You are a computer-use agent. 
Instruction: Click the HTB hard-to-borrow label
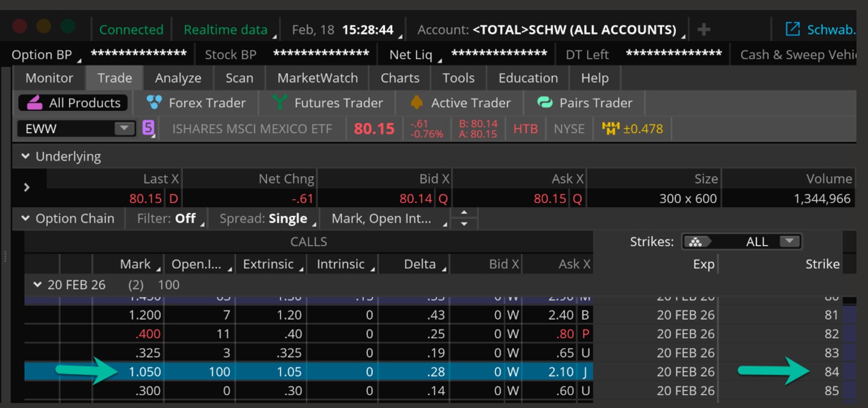[525, 129]
